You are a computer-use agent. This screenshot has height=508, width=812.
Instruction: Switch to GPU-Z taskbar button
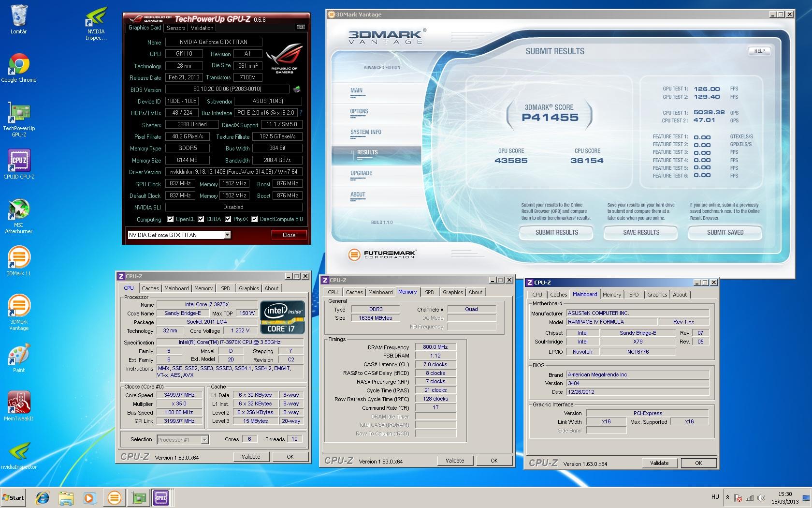pos(139,497)
